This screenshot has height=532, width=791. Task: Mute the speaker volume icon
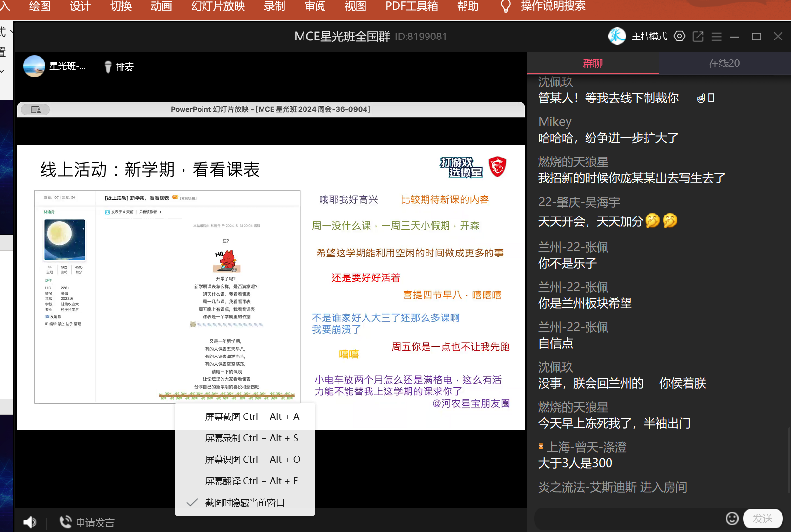30,522
